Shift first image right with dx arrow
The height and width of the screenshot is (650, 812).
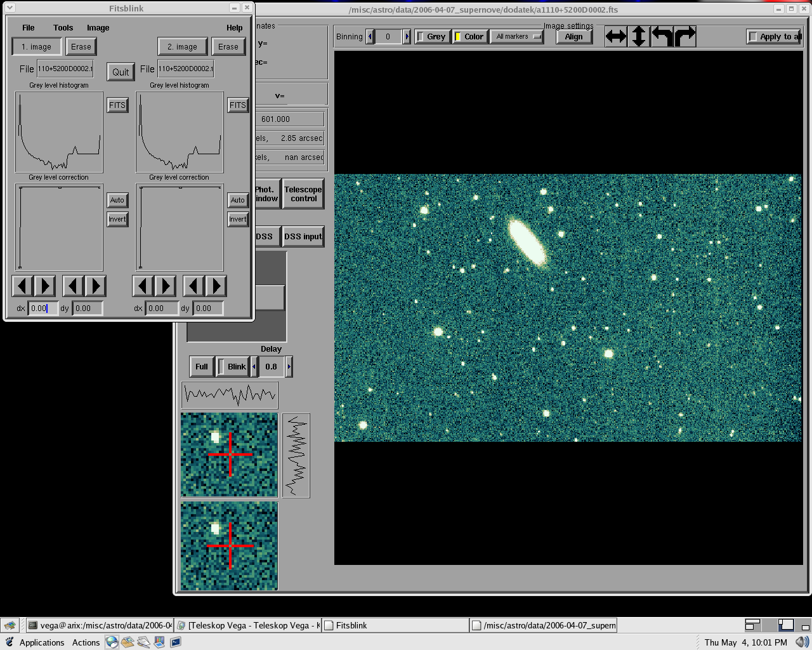[44, 286]
